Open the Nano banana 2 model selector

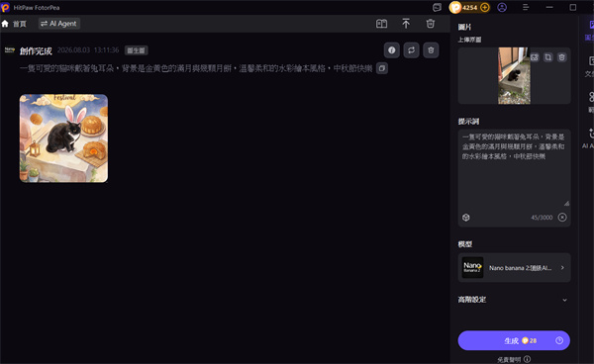[x=514, y=267]
